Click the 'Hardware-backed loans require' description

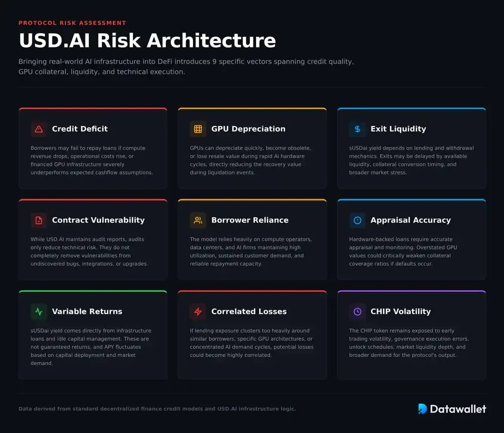coord(403,252)
